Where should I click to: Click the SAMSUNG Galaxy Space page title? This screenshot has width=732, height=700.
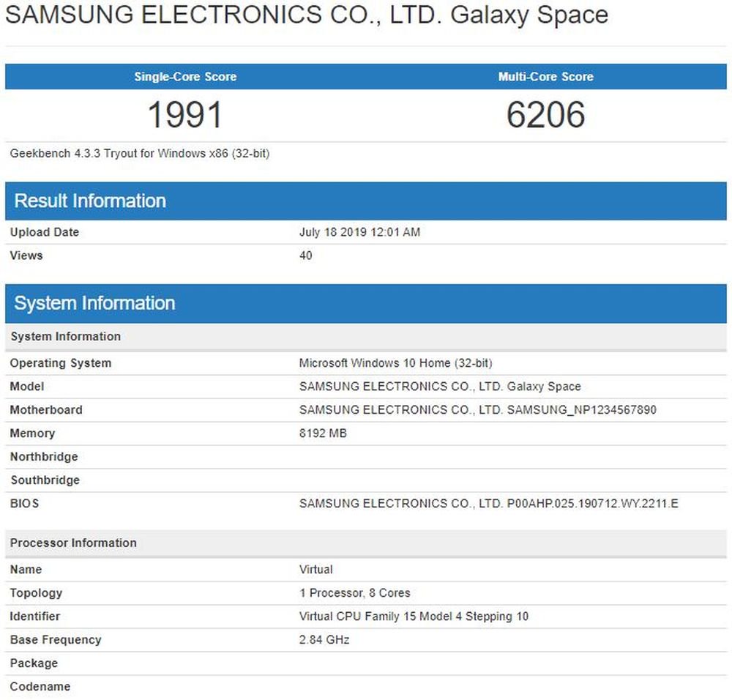point(306,15)
